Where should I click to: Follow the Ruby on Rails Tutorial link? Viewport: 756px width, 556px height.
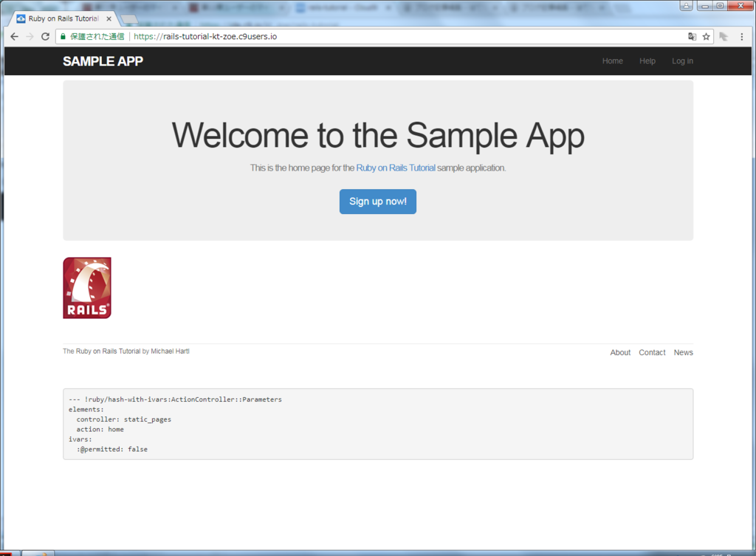[x=396, y=168]
